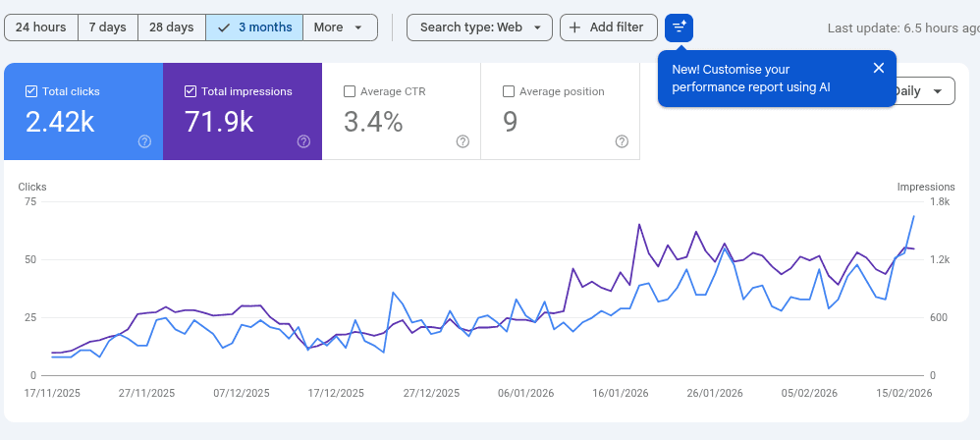Click checkmark icon on 3 months tab
980x440 pixels.
tap(223, 27)
